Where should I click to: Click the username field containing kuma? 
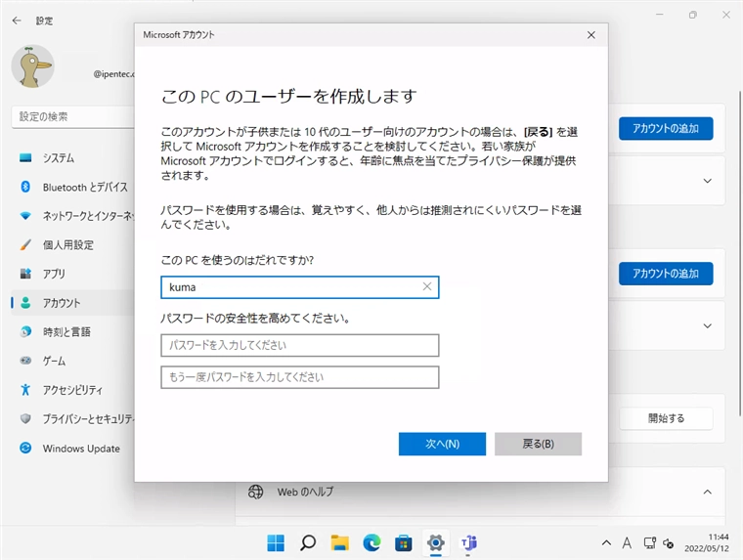point(299,287)
